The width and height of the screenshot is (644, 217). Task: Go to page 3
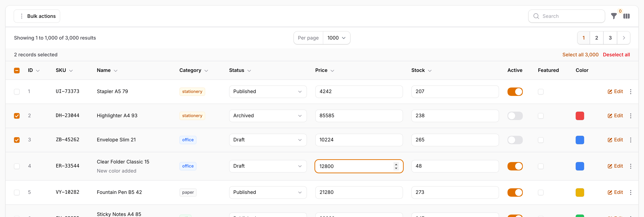[610, 38]
